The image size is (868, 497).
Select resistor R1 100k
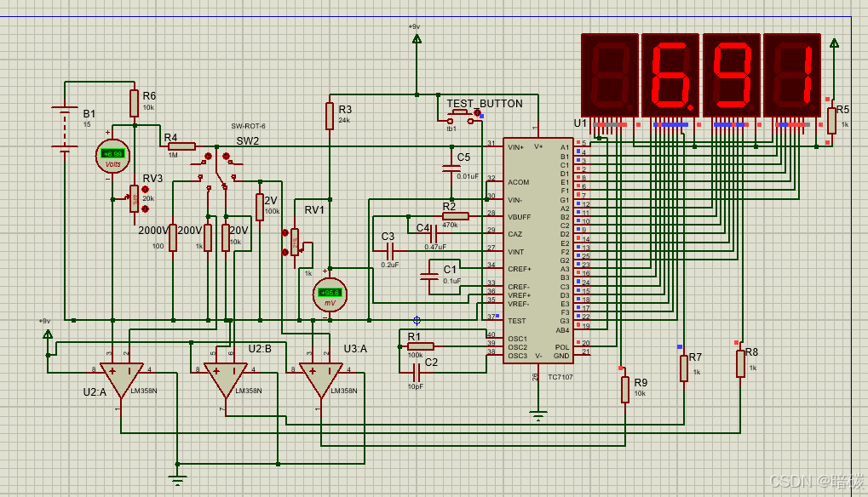tap(420, 346)
